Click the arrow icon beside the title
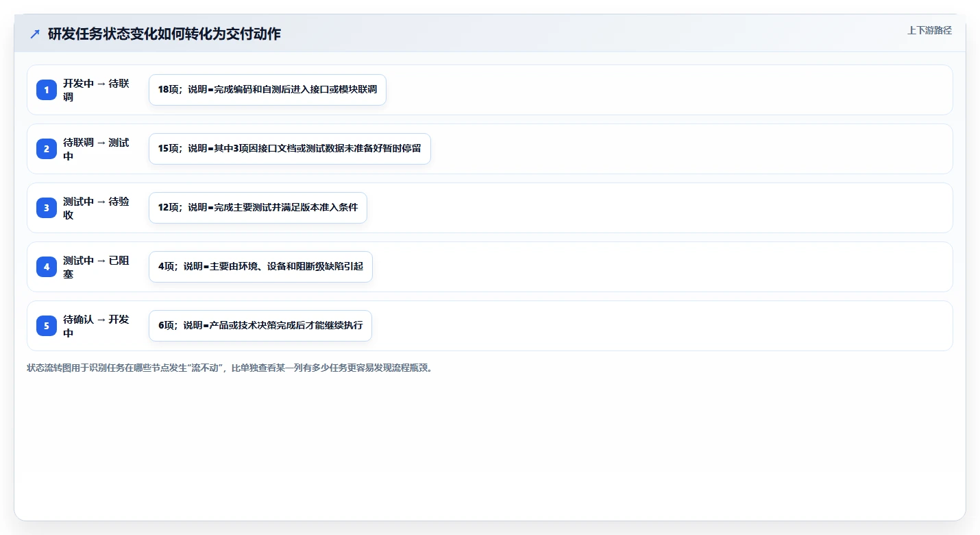980x535 pixels. coord(35,34)
